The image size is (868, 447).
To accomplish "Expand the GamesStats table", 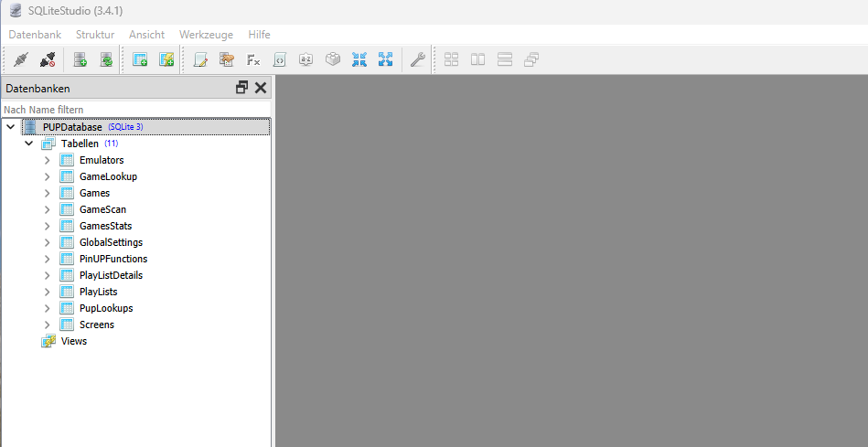I will click(47, 227).
